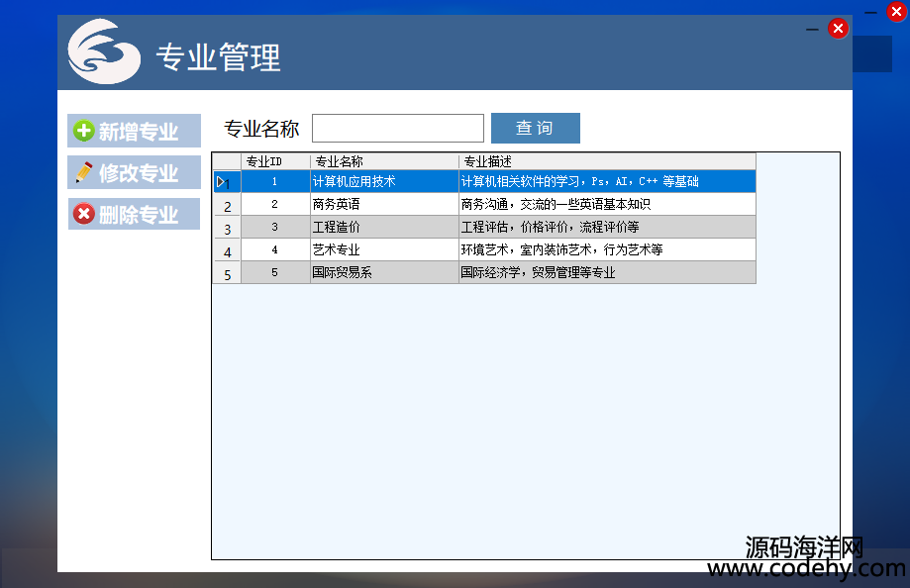Select the 计算机应用技术 cell
Viewport: 910px width, 588px height.
tap(383, 182)
